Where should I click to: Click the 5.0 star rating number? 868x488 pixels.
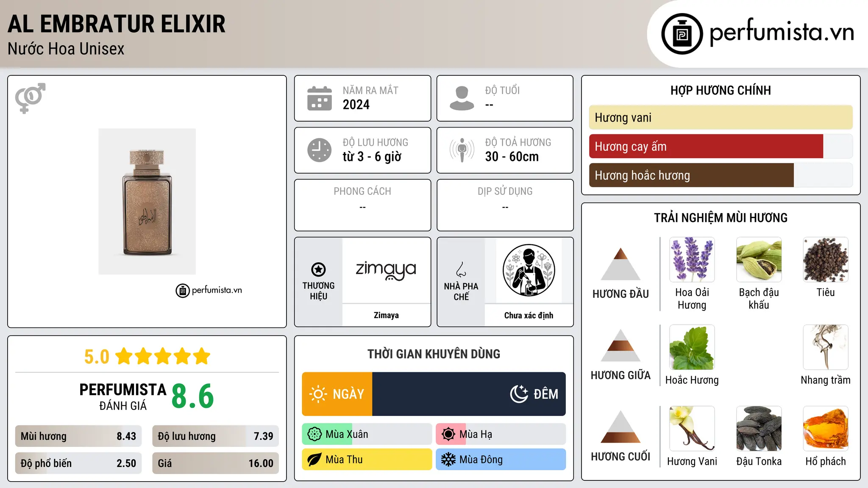click(97, 357)
